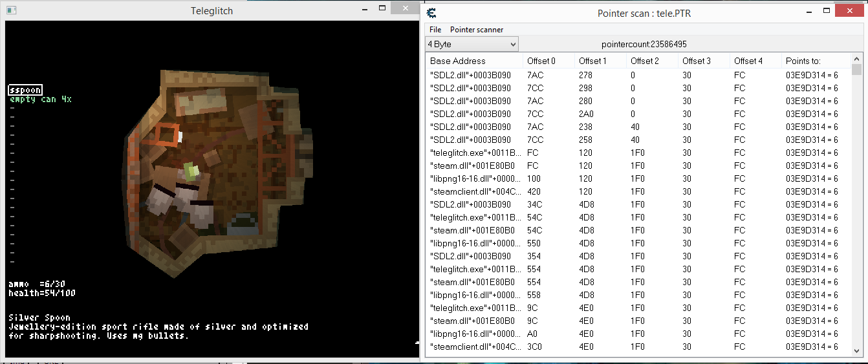
Task: Click the Offset 4 column header
Action: (755, 61)
